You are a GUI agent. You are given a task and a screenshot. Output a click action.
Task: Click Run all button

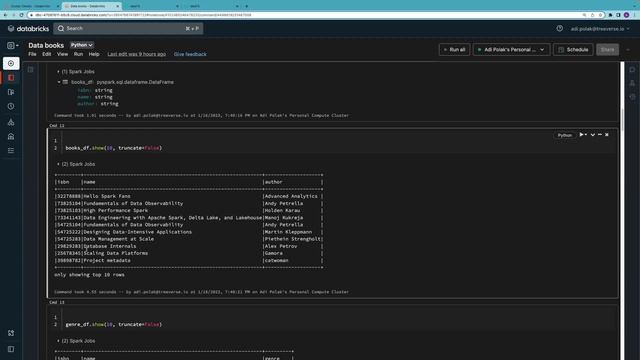pos(454,50)
